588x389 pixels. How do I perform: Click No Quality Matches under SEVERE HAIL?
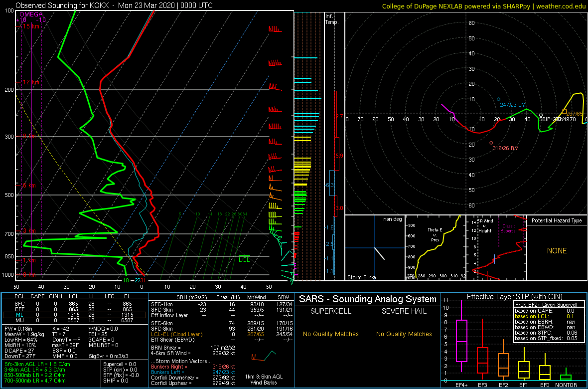click(x=404, y=334)
